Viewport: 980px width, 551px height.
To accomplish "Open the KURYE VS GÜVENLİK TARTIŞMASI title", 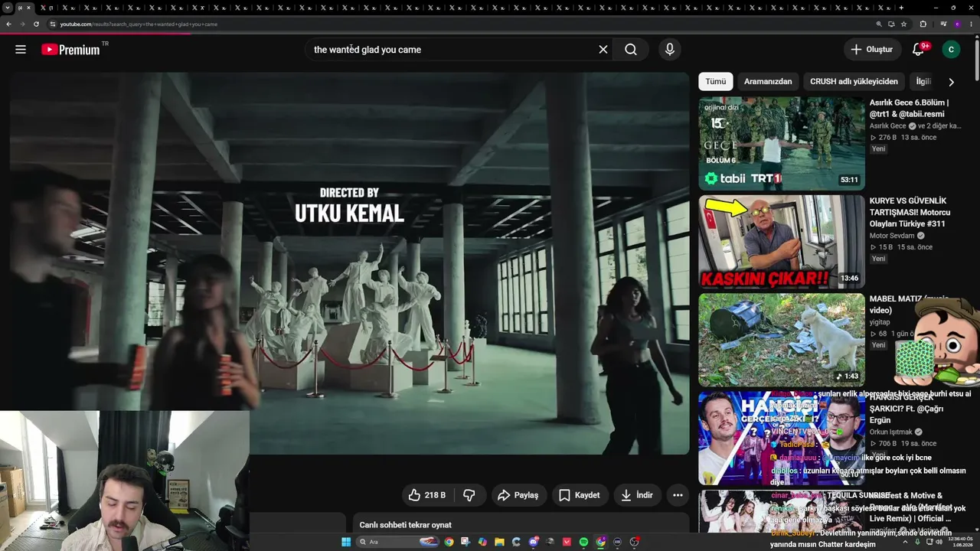I will coord(910,212).
